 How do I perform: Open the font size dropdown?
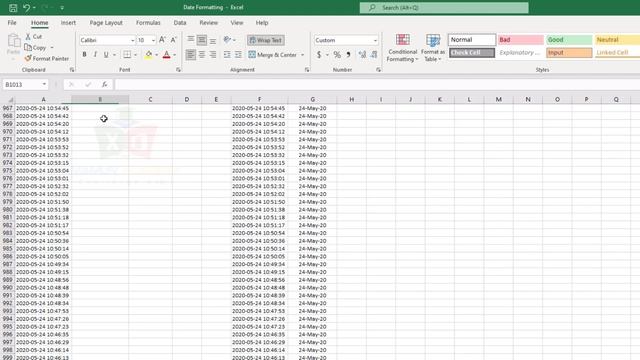(x=153, y=40)
